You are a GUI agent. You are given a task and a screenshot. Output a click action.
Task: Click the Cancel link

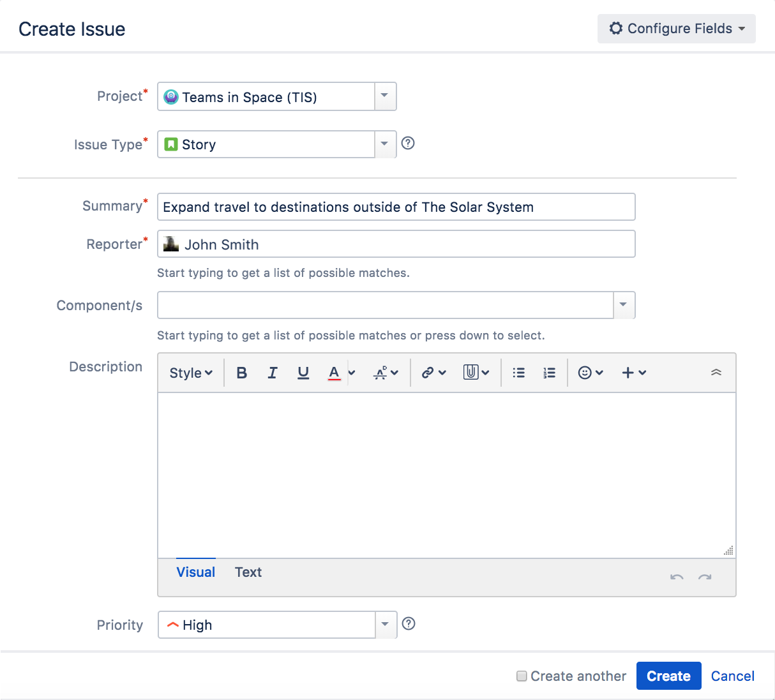[x=733, y=676]
